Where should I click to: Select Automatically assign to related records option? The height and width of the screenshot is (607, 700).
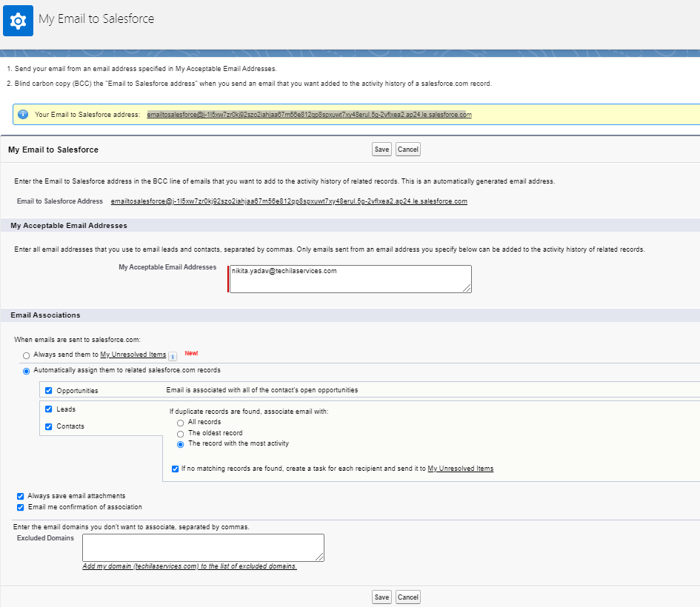point(27,371)
